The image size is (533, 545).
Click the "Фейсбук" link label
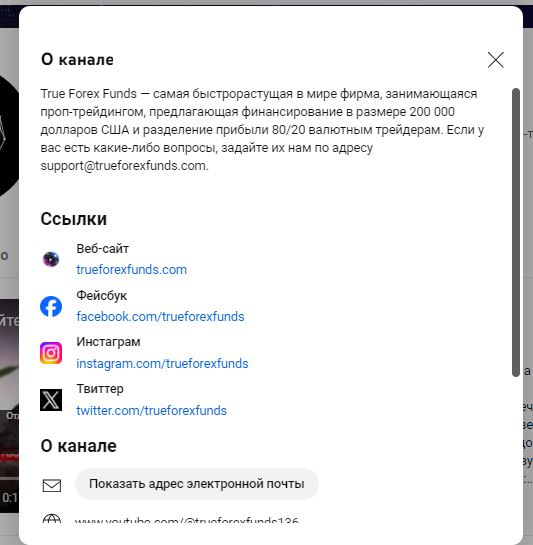[102, 296]
